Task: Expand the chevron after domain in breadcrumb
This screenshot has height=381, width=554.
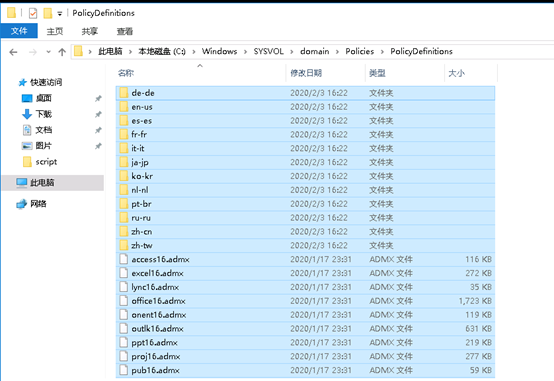Action: [x=337, y=52]
